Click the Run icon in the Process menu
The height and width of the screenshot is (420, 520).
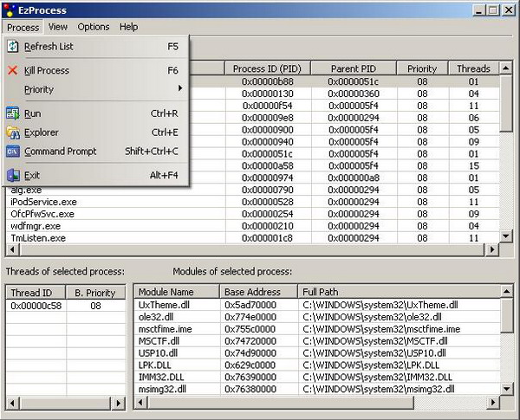13,113
